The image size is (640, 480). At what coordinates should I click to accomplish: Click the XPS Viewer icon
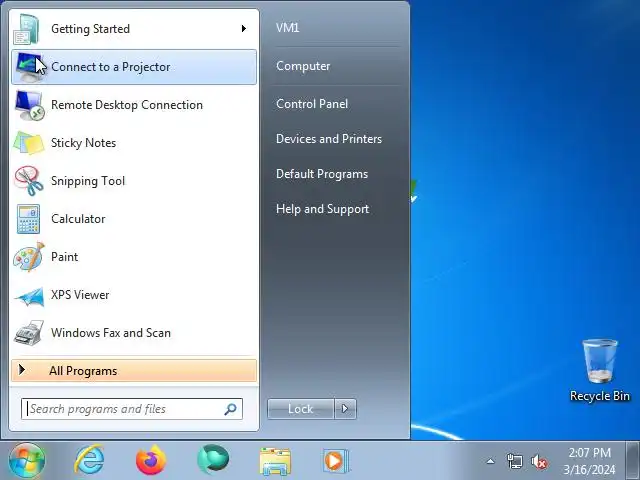click(x=29, y=295)
